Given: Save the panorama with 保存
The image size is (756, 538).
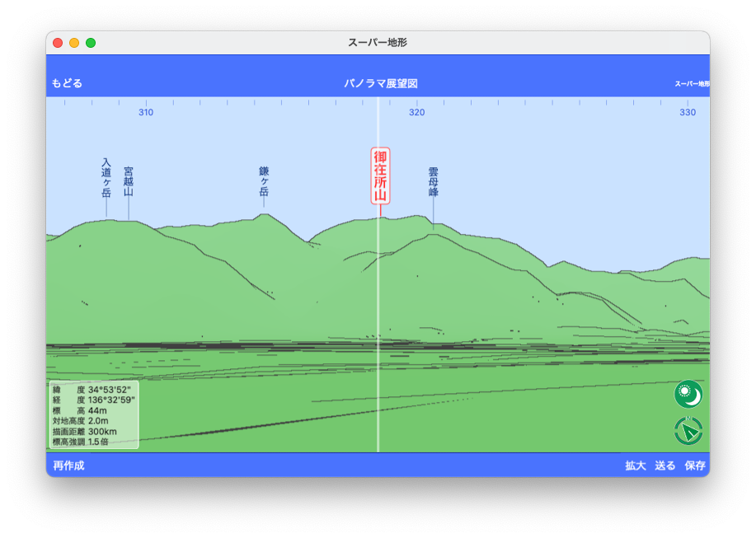Looking at the screenshot, I should [x=695, y=465].
